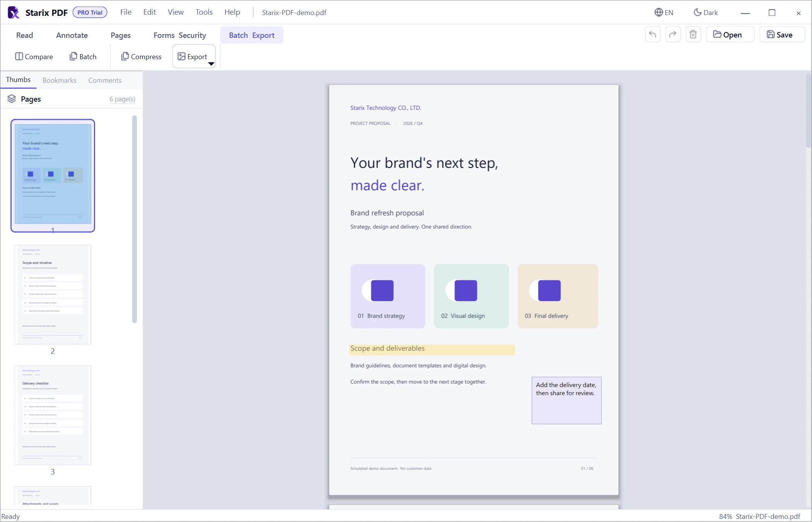Select page 3 thumbnail
812x522 pixels.
[x=53, y=415]
